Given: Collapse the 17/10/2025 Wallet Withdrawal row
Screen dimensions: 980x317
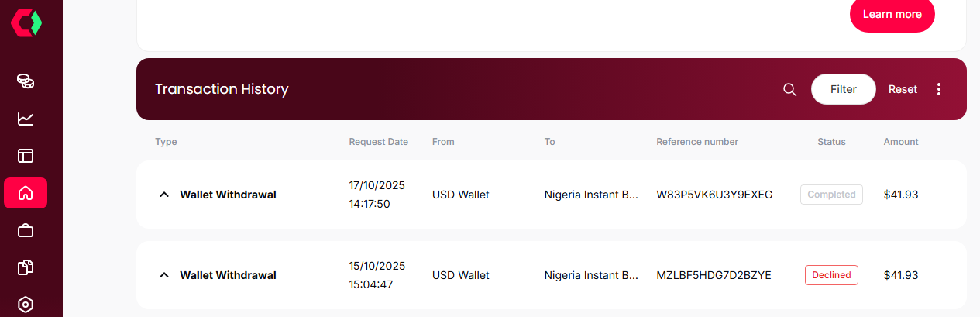Looking at the screenshot, I should (163, 195).
